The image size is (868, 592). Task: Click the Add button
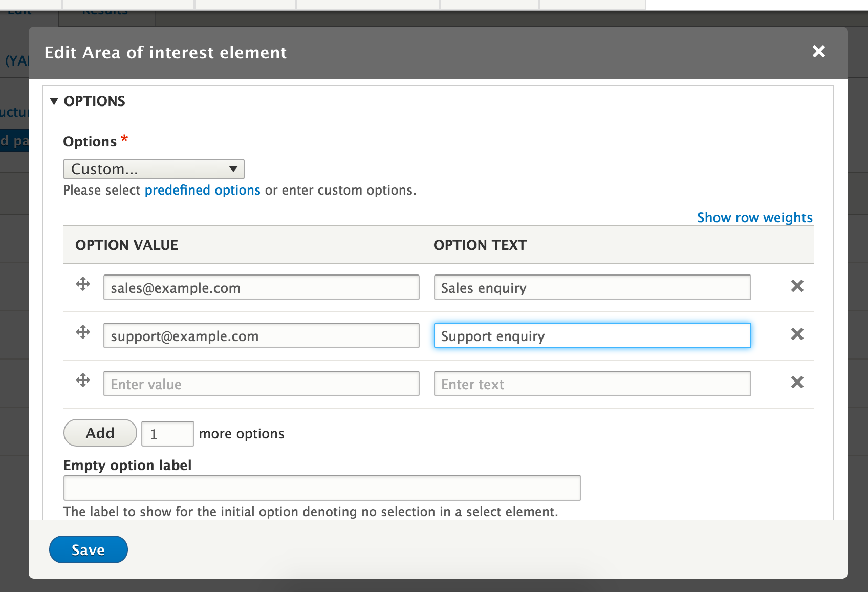pos(100,433)
